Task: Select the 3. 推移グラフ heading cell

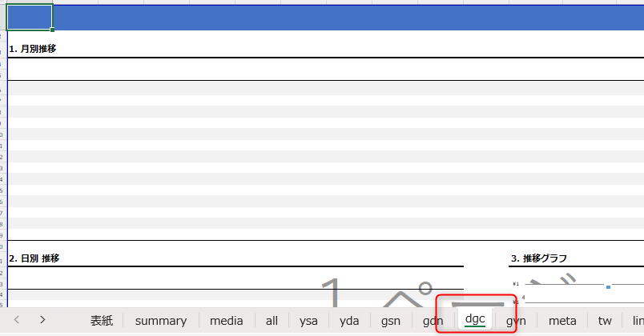Action: click(538, 258)
